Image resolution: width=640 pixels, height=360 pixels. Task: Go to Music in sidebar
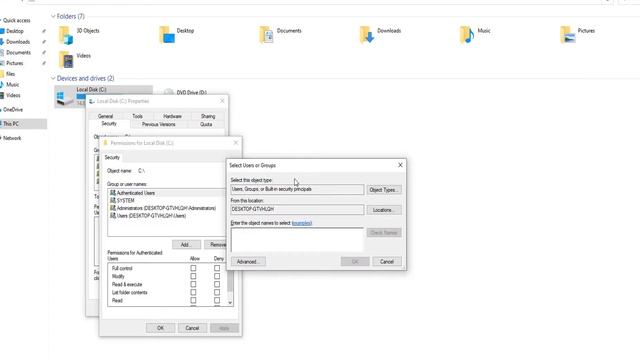pyautogui.click(x=12, y=84)
